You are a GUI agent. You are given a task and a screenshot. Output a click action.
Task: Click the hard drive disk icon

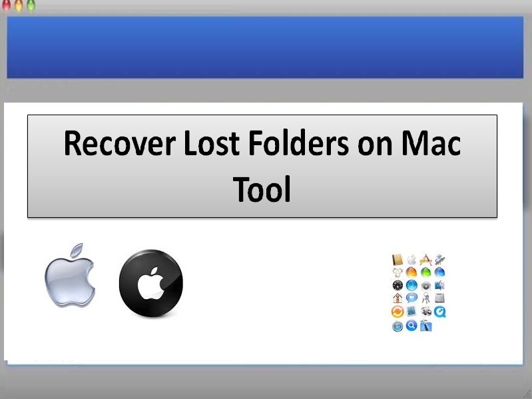click(x=439, y=298)
